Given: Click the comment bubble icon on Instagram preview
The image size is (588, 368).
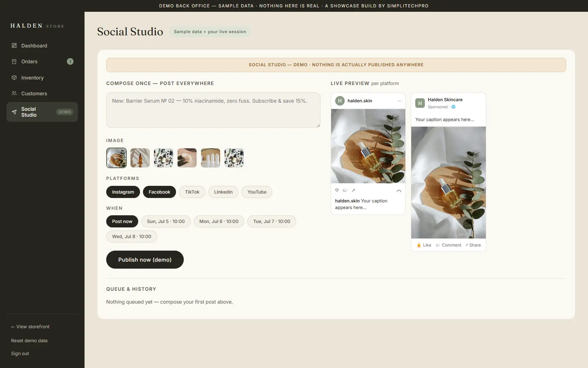Looking at the screenshot, I should click(345, 190).
